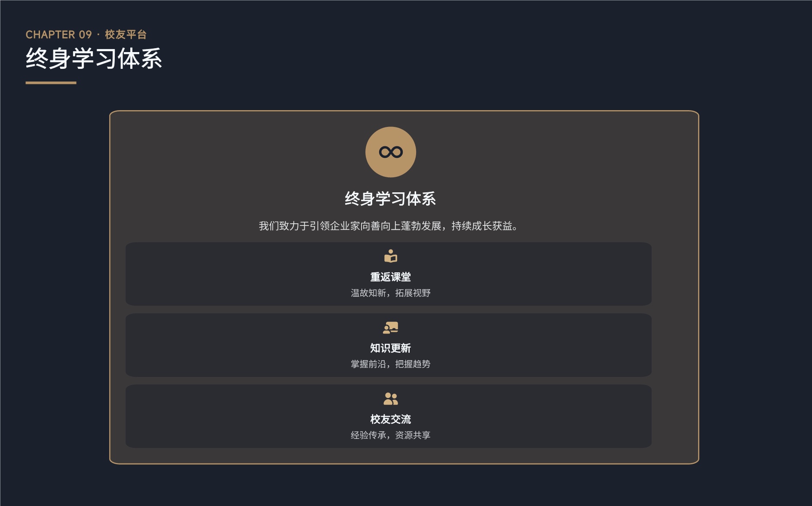Select the description sentence starting with 我们致力于

(388, 226)
